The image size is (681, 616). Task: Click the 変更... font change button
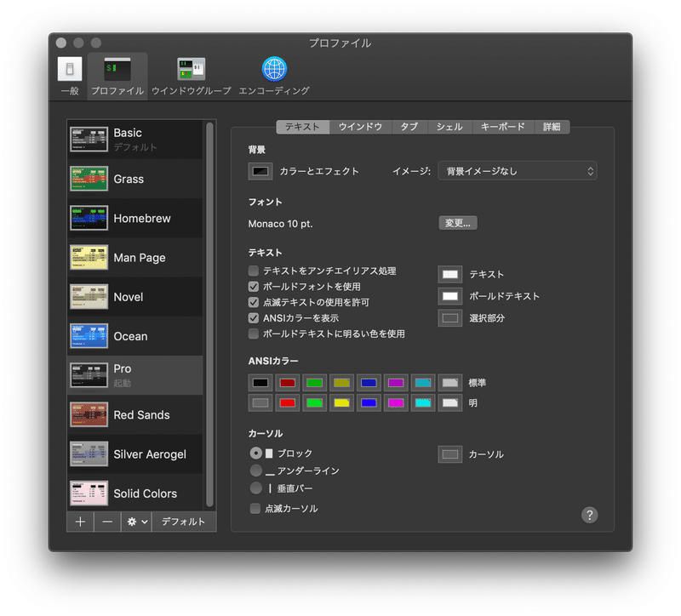click(458, 222)
